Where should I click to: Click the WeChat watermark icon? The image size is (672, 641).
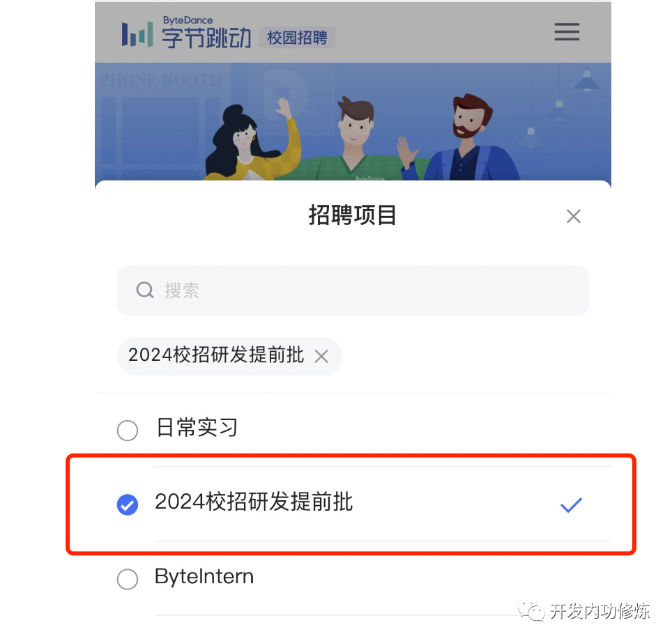pyautogui.click(x=531, y=610)
